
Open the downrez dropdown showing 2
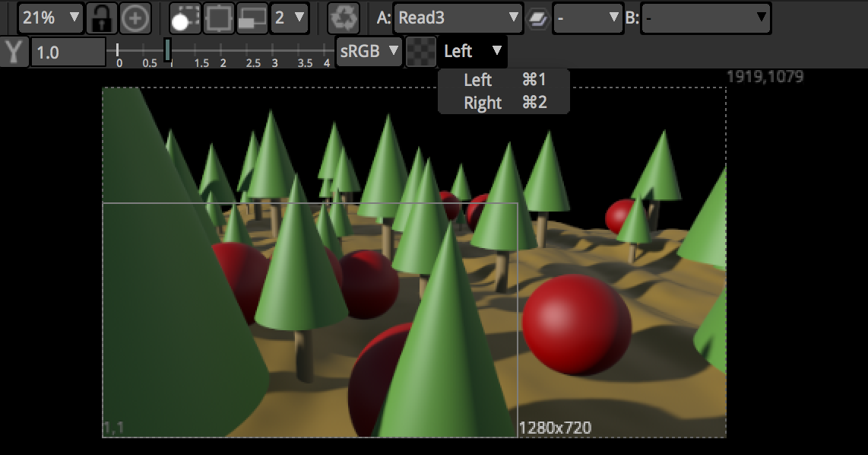[290, 17]
